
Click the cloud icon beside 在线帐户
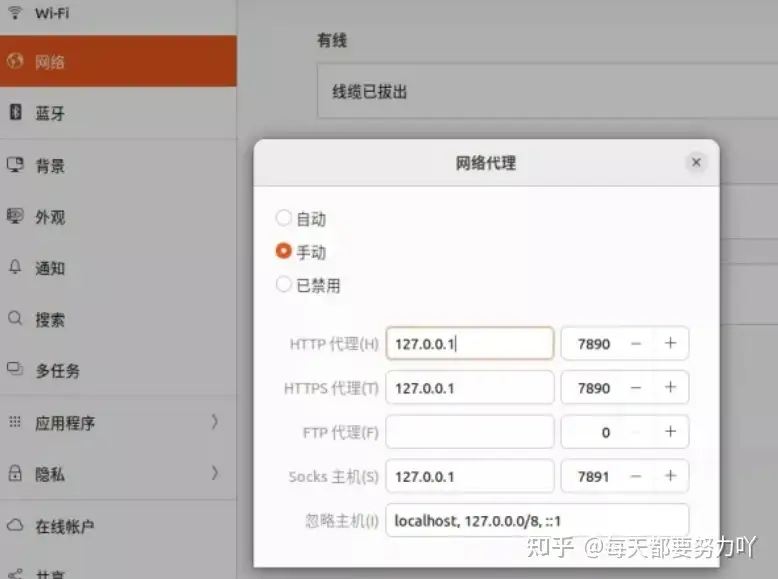tap(15, 525)
